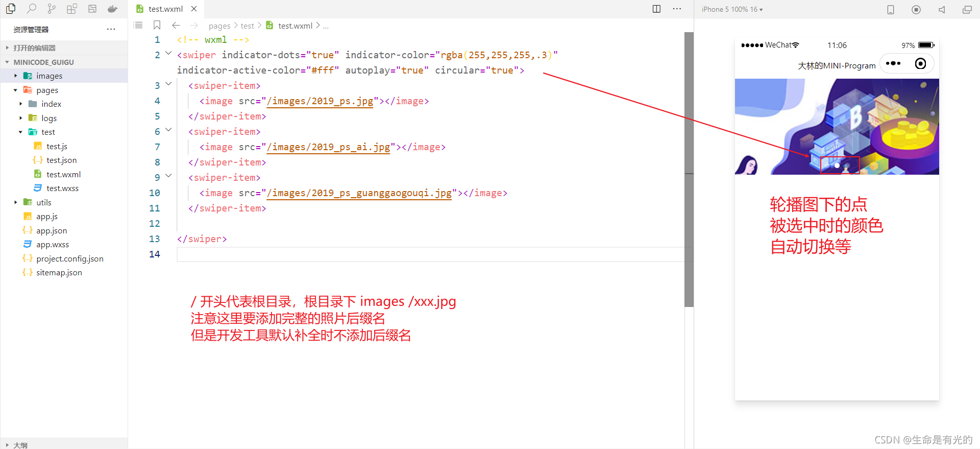Click line number 13 in gutter
The width and height of the screenshot is (980, 449).
point(155,239)
